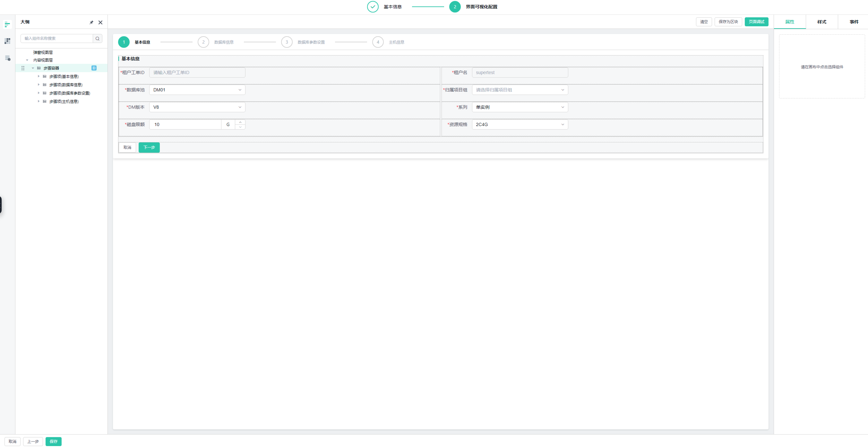Open the data source settings sidebar icon

click(7, 58)
